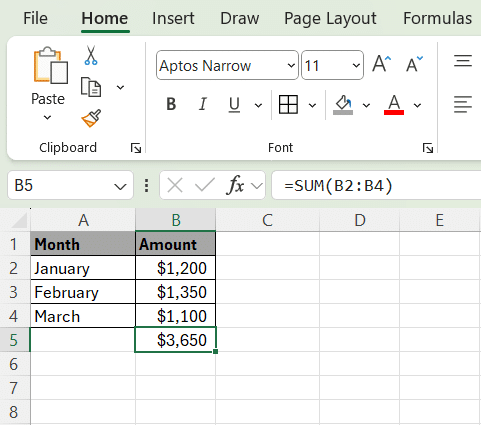The height and width of the screenshot is (425, 481).
Task: Open the Formulas tab
Action: [x=437, y=18]
